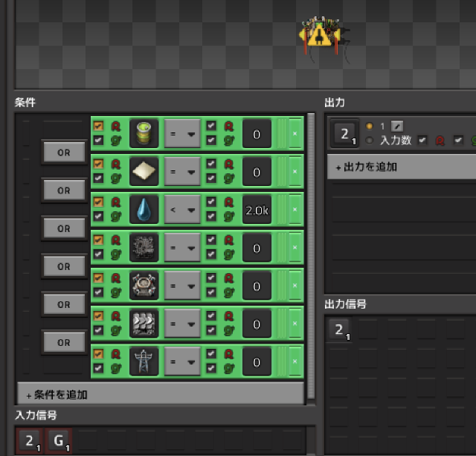
Task: Click the pencil edit icon beside output constant
Action: 397,127
